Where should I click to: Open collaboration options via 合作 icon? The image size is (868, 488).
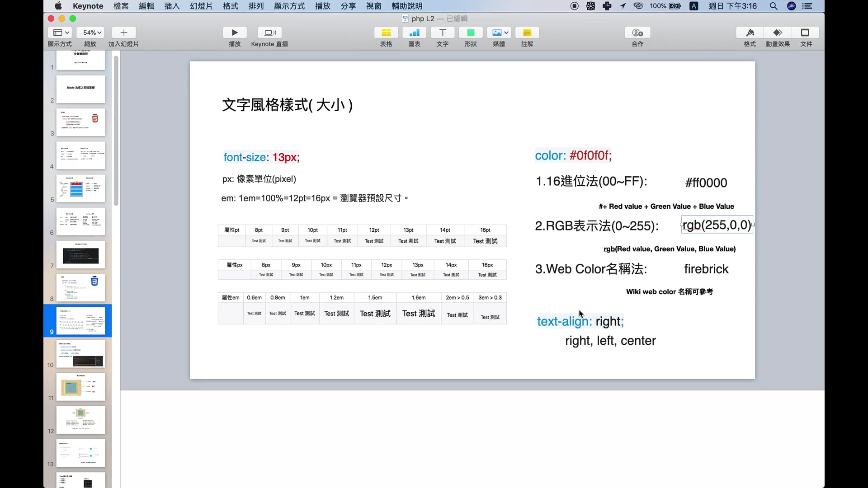(x=637, y=32)
